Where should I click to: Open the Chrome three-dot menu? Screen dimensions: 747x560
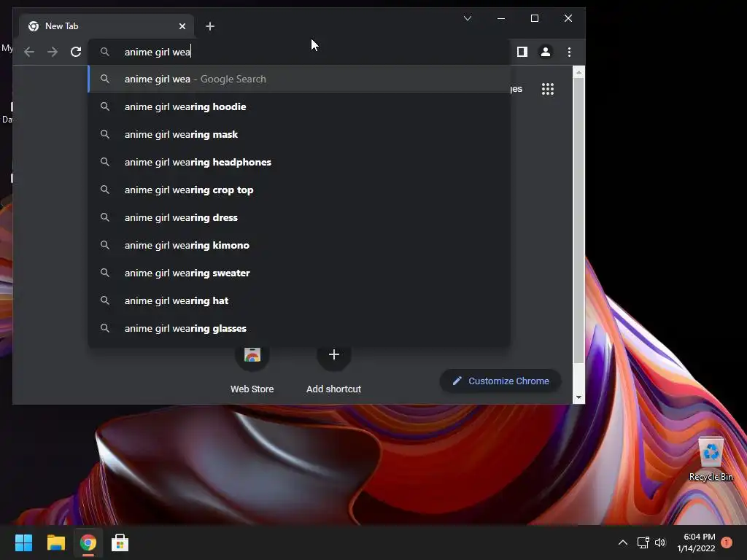(569, 52)
